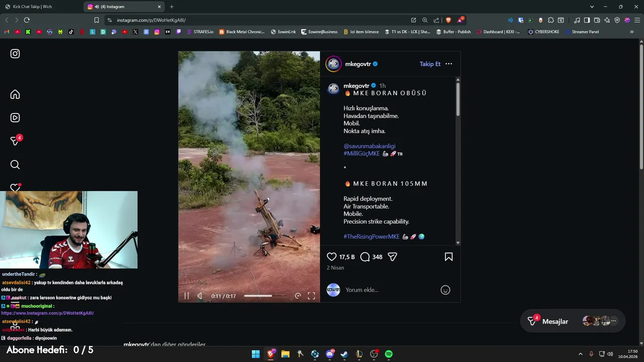This screenshot has width=644, height=362.
Task: Reload the current page
Action: point(27,20)
